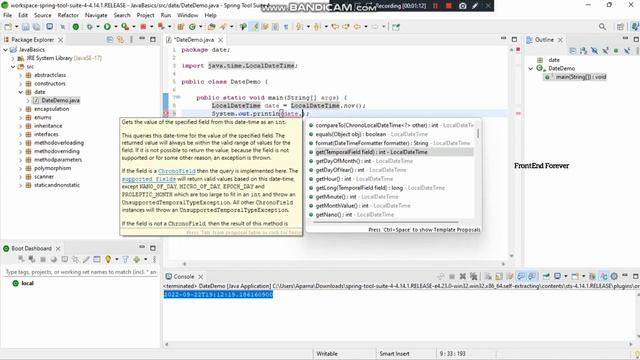Click the start/restart icon in Boot Dashboard
Viewport: 640px width, 360px height.
pyautogui.click(x=21, y=259)
